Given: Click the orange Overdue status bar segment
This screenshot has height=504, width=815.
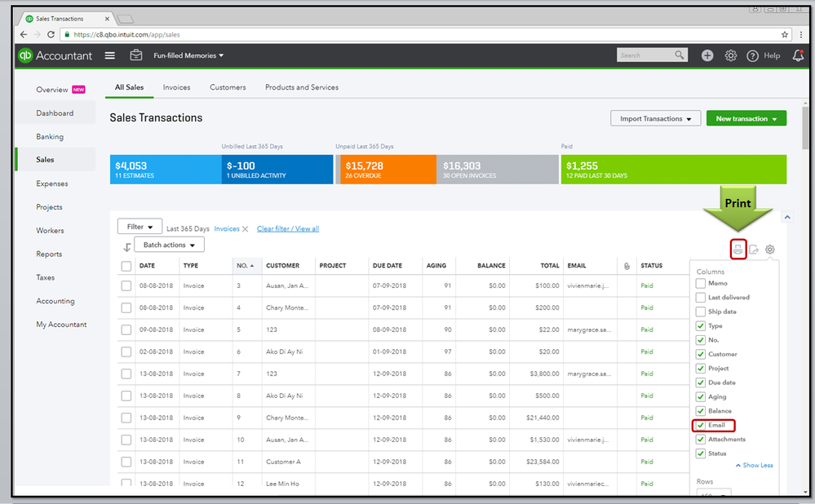Looking at the screenshot, I should pos(387,170).
